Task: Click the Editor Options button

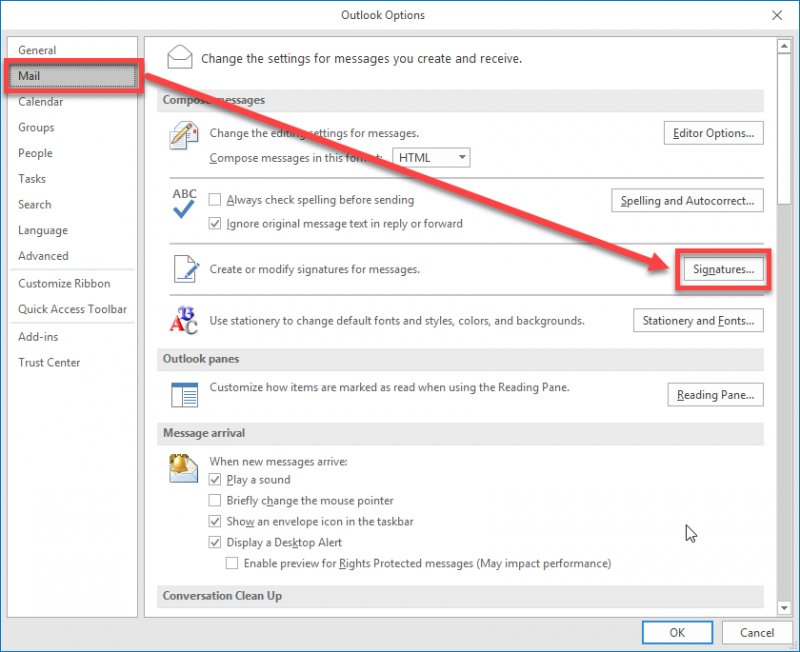Action: point(714,133)
